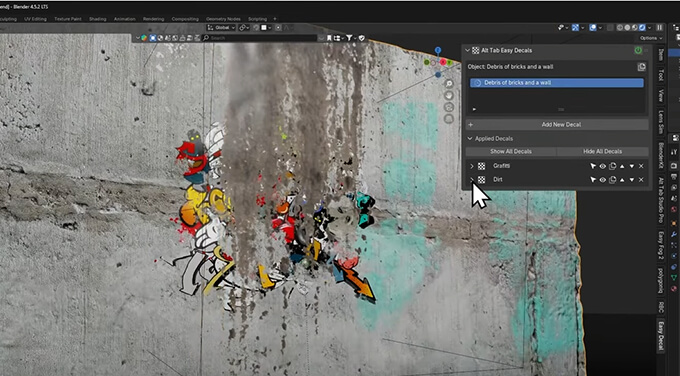This screenshot has height=376, width=680.
Task: Open the viewport shading options dropdown
Action: point(649,27)
